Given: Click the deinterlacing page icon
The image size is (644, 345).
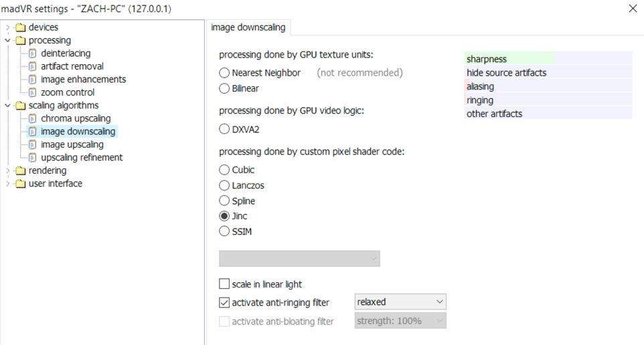Looking at the screenshot, I should (x=32, y=53).
